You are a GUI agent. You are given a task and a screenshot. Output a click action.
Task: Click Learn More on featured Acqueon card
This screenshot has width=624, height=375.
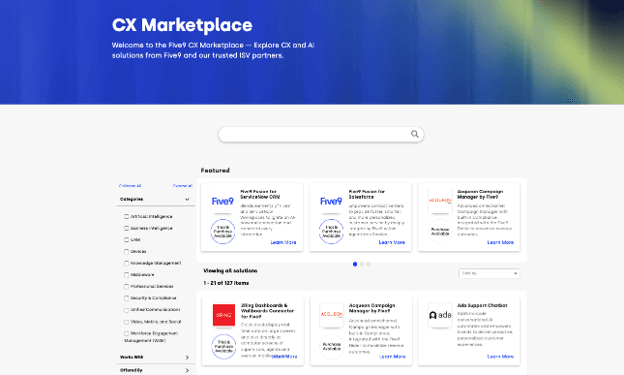pyautogui.click(x=500, y=242)
